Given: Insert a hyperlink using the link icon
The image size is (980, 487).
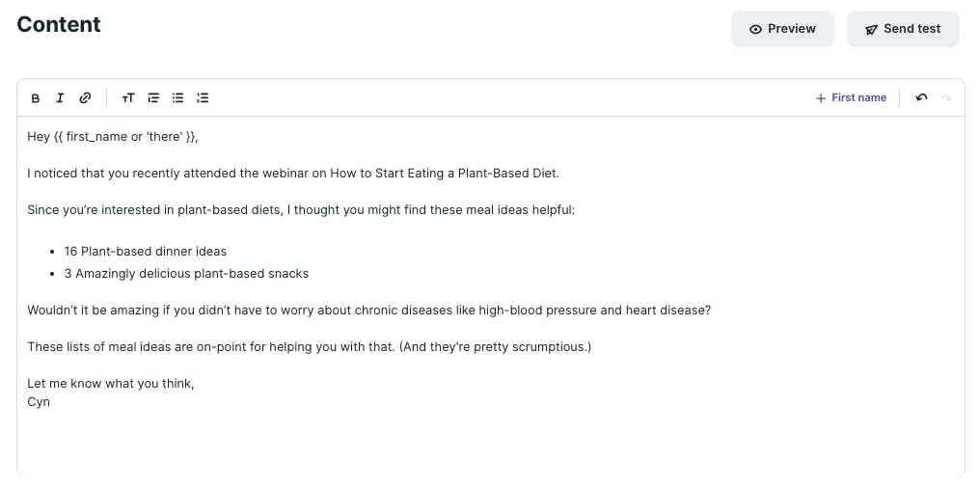Looking at the screenshot, I should [85, 98].
